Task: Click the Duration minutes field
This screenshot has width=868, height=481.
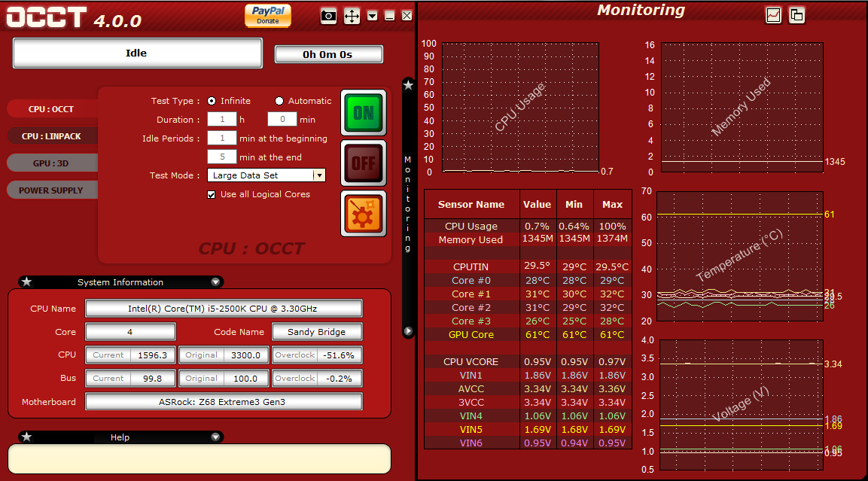Action: [x=282, y=119]
